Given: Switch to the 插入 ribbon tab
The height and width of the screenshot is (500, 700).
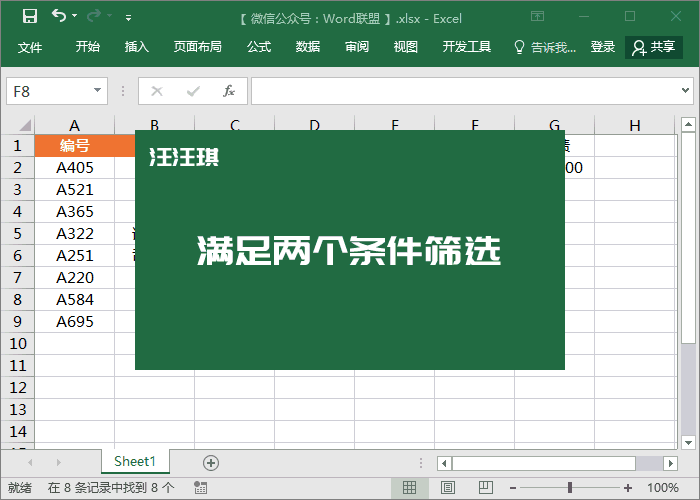Looking at the screenshot, I should [137, 46].
